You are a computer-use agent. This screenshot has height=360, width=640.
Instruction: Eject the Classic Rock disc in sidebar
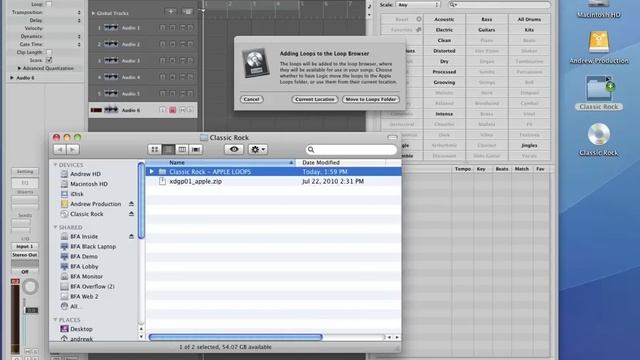[x=131, y=214]
